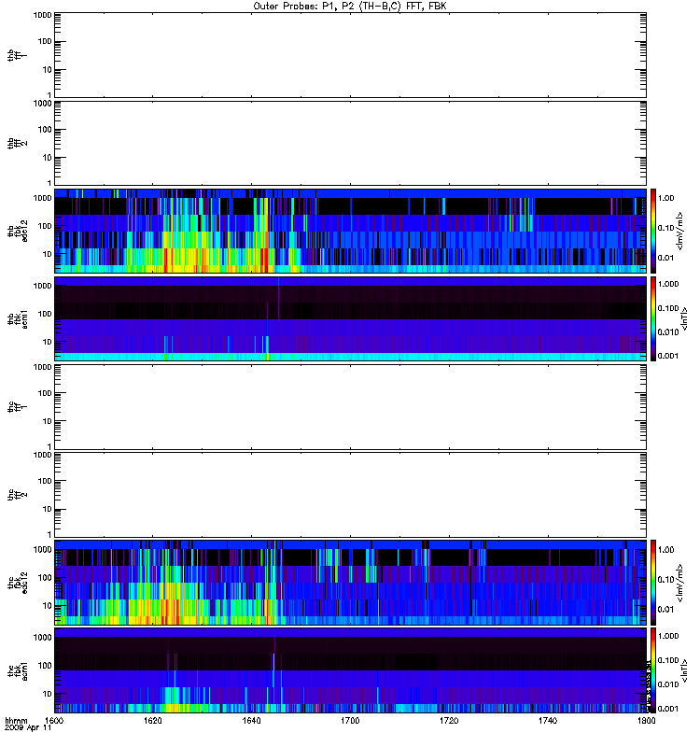Click the thc fbk scm1 spectrogram panel
This screenshot has height=747, width=700.
coord(350,670)
